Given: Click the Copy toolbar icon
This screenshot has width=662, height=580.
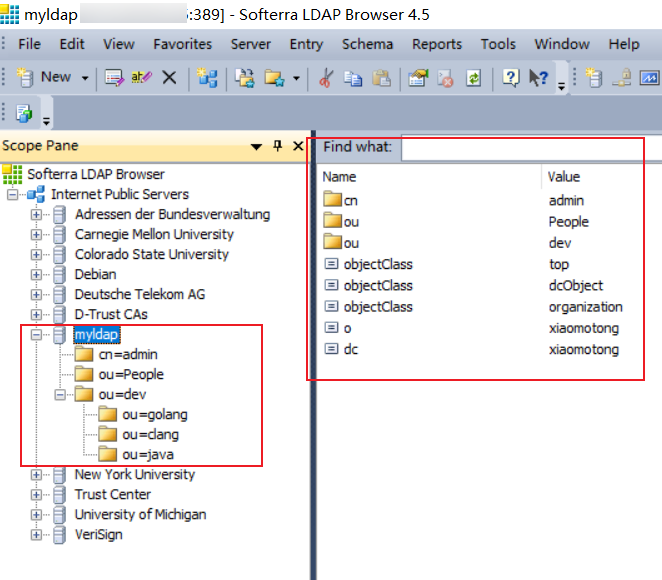Looking at the screenshot, I should point(353,78).
